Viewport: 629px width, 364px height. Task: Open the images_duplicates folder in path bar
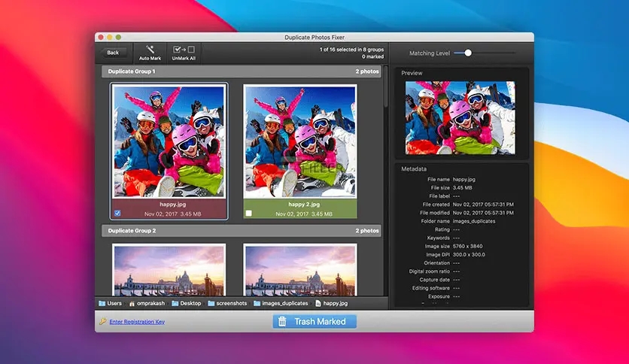(280, 303)
